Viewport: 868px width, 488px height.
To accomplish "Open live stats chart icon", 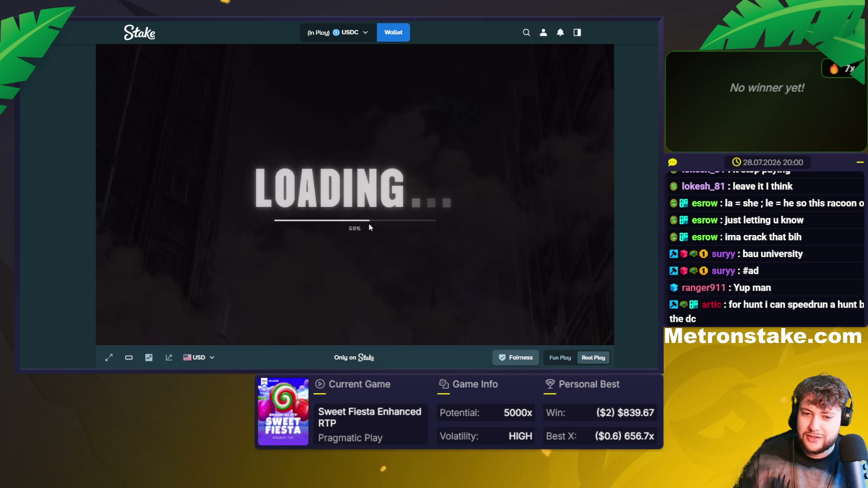I will click(x=149, y=357).
